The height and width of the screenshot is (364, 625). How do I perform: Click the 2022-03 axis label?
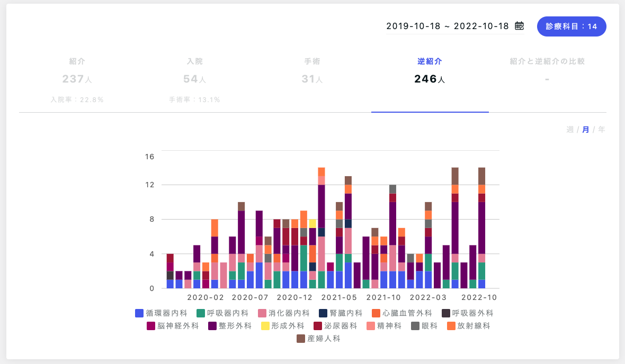(428, 297)
